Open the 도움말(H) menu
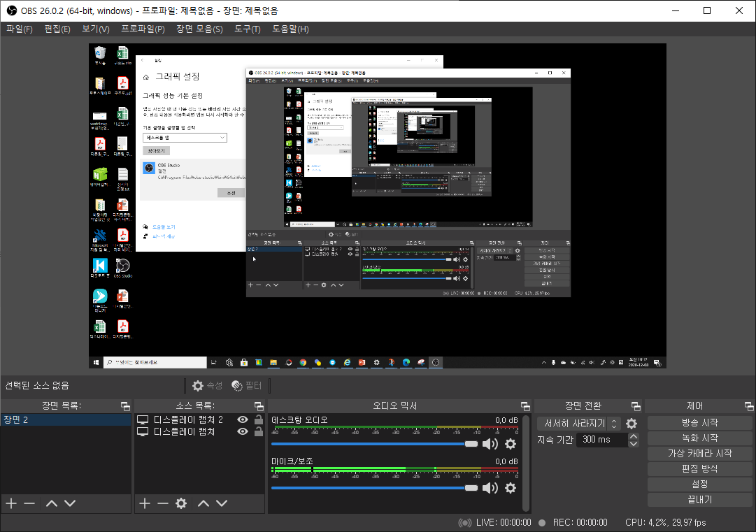 [290, 29]
